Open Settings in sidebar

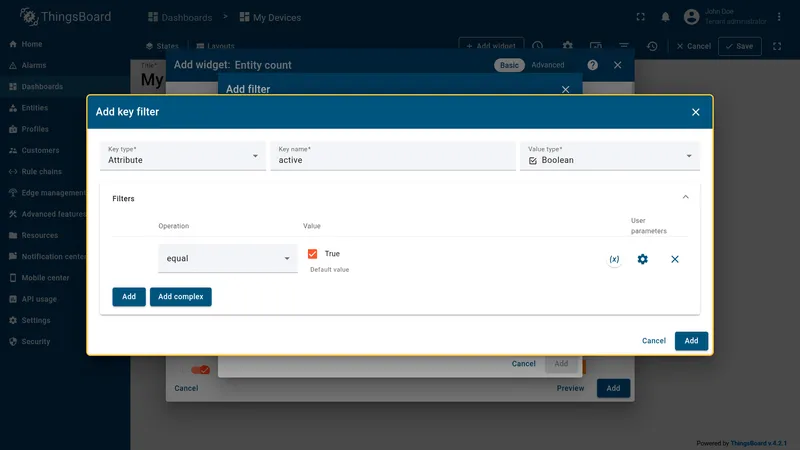coord(36,320)
